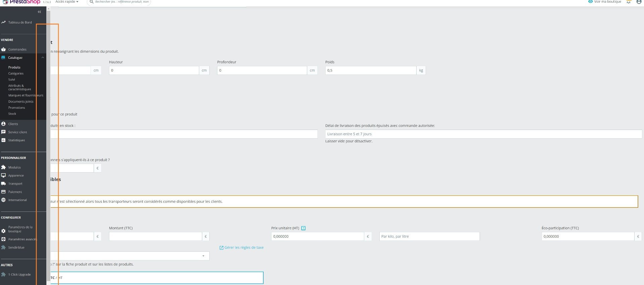Open tax rule dropdown arrow

(x=203, y=256)
